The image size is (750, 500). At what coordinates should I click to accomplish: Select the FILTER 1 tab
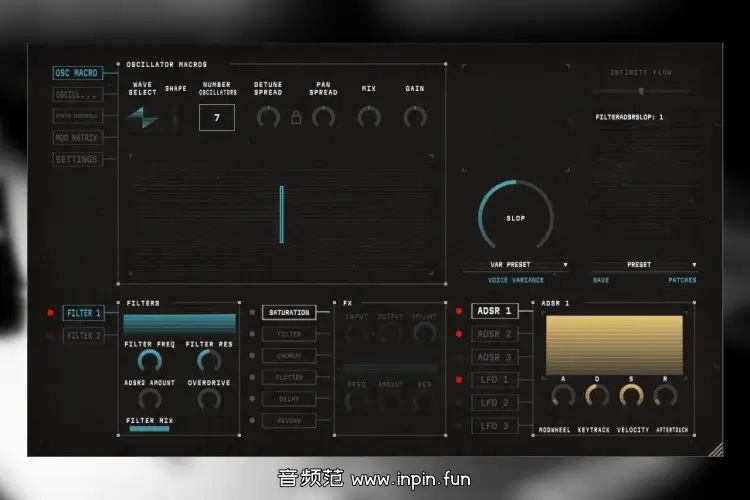84,313
